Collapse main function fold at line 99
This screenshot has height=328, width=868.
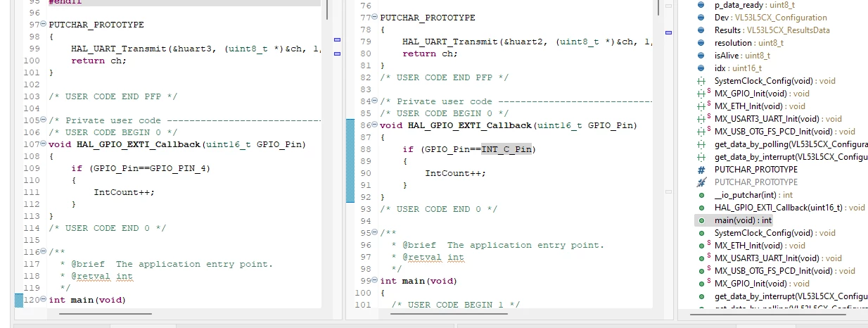coord(375,281)
